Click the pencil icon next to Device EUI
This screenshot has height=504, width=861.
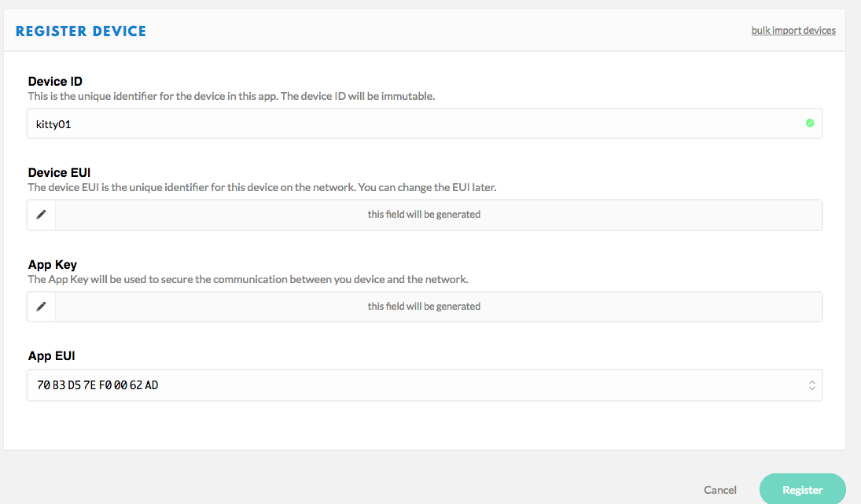coord(41,215)
